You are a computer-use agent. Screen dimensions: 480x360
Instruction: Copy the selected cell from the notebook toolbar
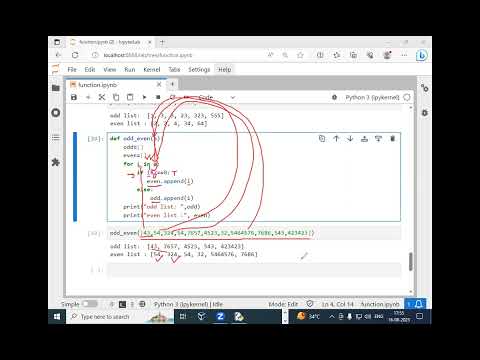pyautogui.click(x=116, y=97)
